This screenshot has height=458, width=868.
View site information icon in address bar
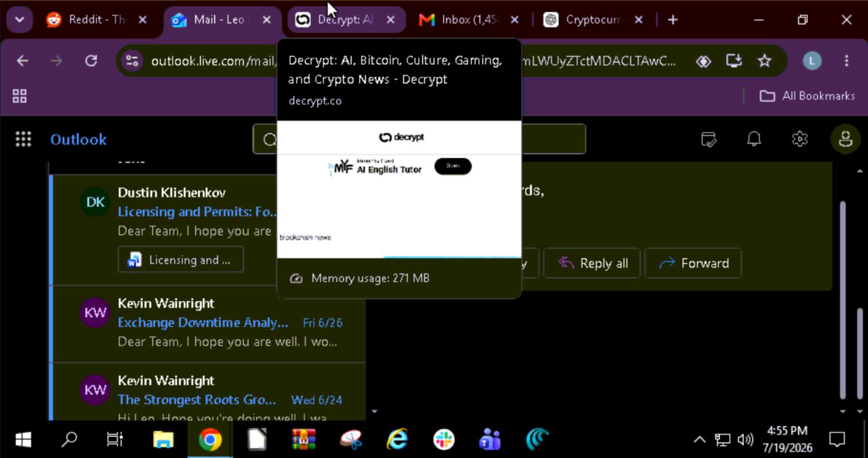[x=133, y=61]
